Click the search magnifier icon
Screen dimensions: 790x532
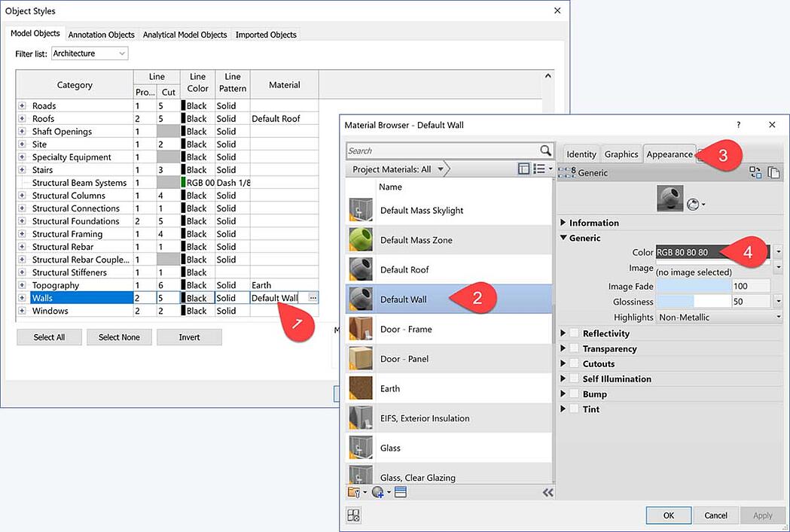pyautogui.click(x=545, y=150)
